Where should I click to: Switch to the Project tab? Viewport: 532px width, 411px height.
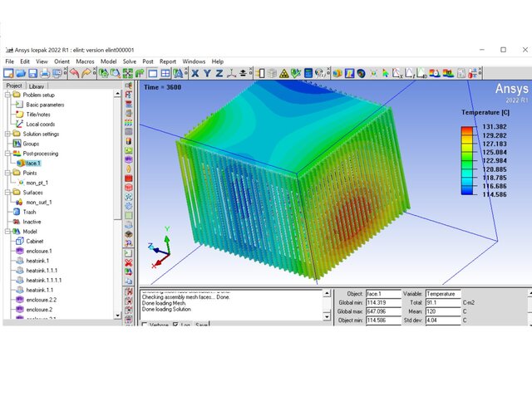14,86
